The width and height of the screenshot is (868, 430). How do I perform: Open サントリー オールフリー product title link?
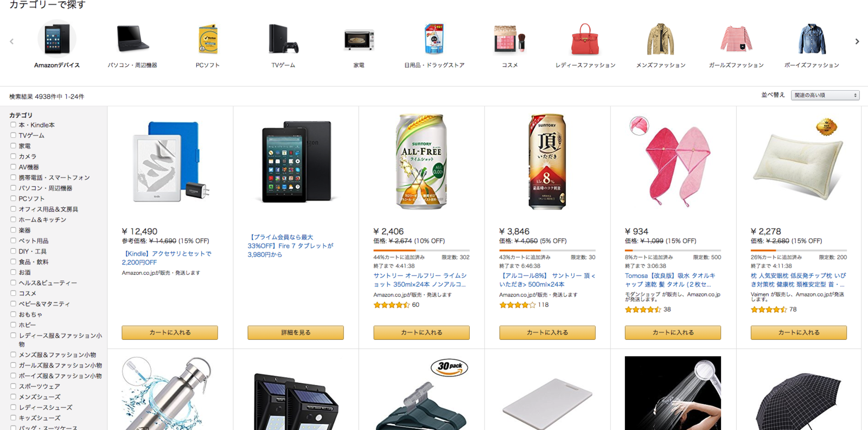(420, 280)
